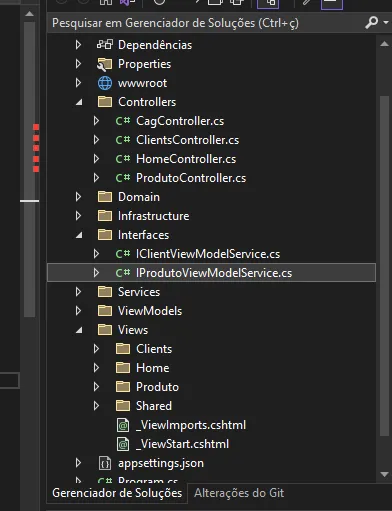Click the C# icon beside HomeController.cs
392x511 pixels.
[123, 159]
